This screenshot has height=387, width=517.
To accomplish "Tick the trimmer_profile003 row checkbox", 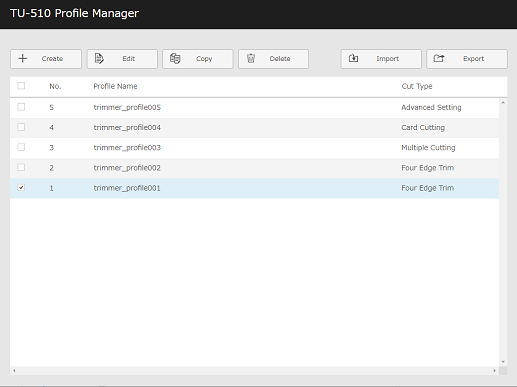I will coord(21,147).
